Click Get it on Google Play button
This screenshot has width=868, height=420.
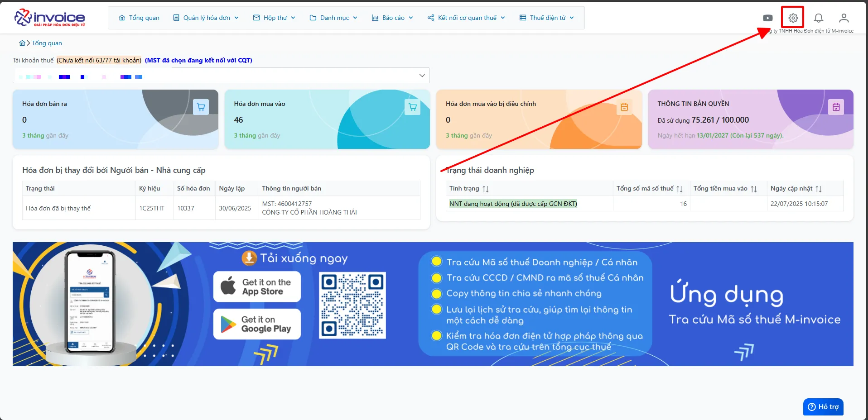pyautogui.click(x=257, y=324)
